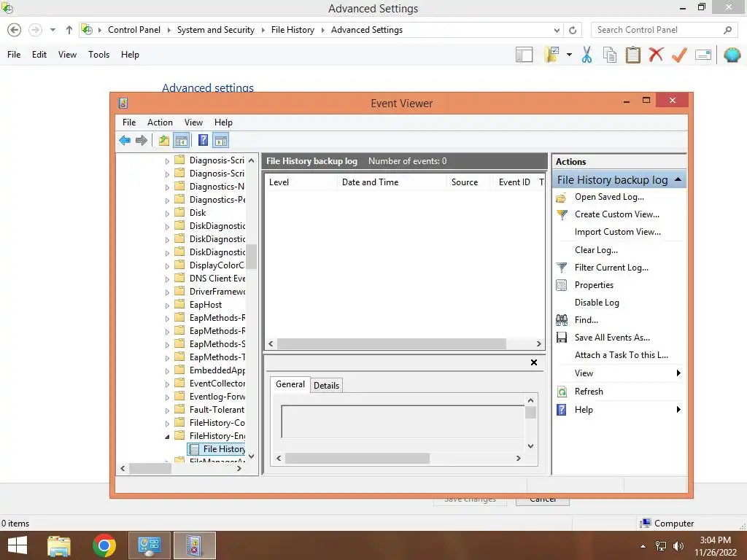
Task: Toggle the show/hide console tree icon
Action: click(182, 141)
